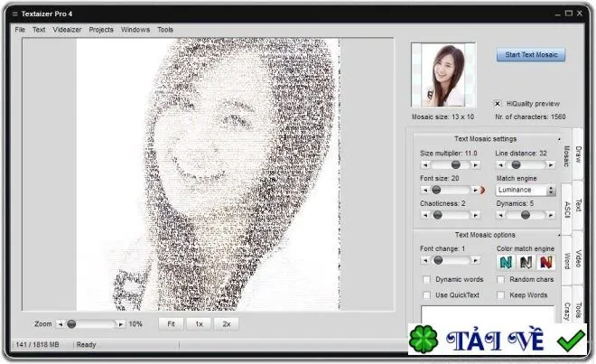Viewport: 596px width, 364px height.
Task: Click the Line distance slider handle
Action: 516,164
